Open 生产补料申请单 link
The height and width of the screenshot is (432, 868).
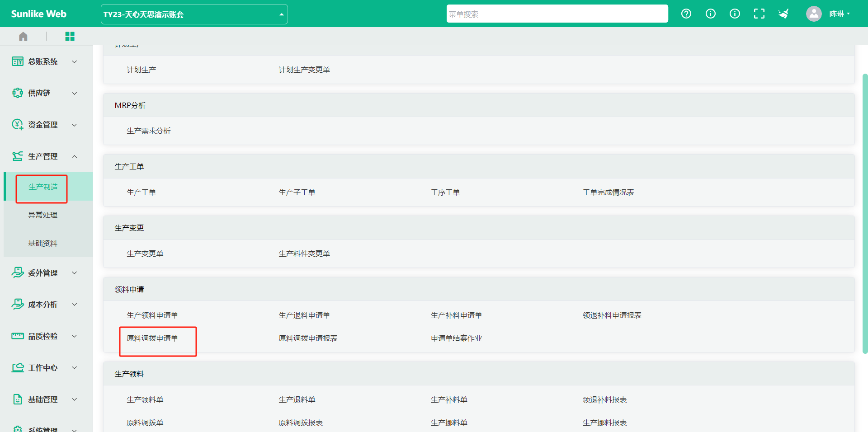tap(456, 315)
